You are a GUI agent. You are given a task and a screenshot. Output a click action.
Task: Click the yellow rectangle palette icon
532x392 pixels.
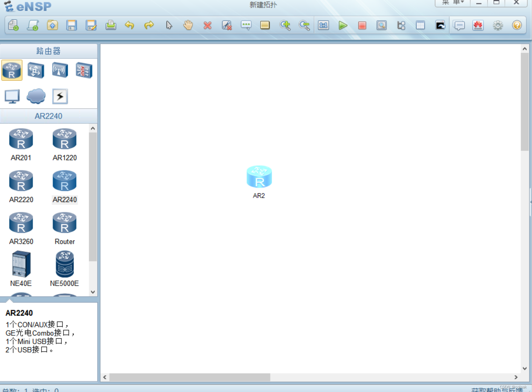(x=265, y=25)
